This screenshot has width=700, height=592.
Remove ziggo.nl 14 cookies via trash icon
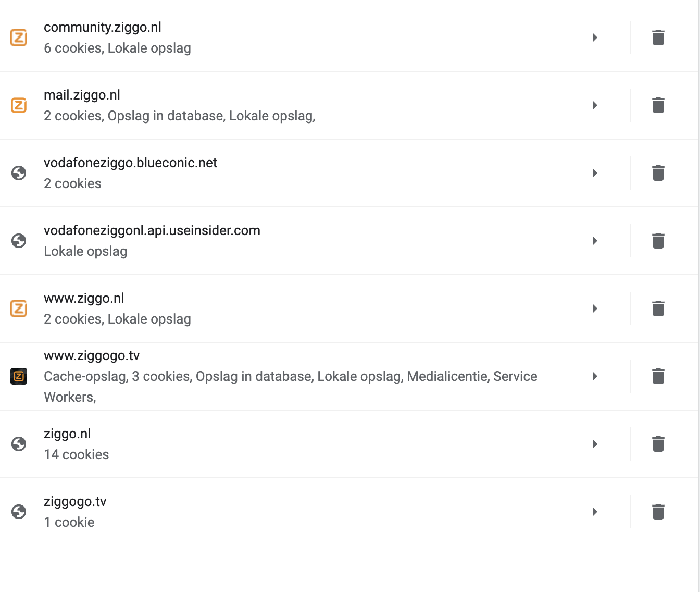(x=658, y=444)
